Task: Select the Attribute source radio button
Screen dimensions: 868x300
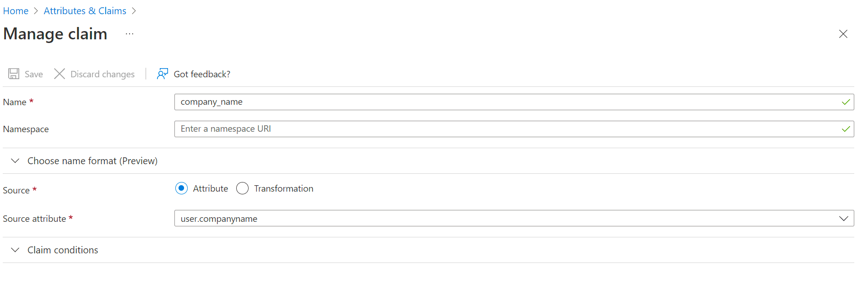Action: tap(182, 188)
